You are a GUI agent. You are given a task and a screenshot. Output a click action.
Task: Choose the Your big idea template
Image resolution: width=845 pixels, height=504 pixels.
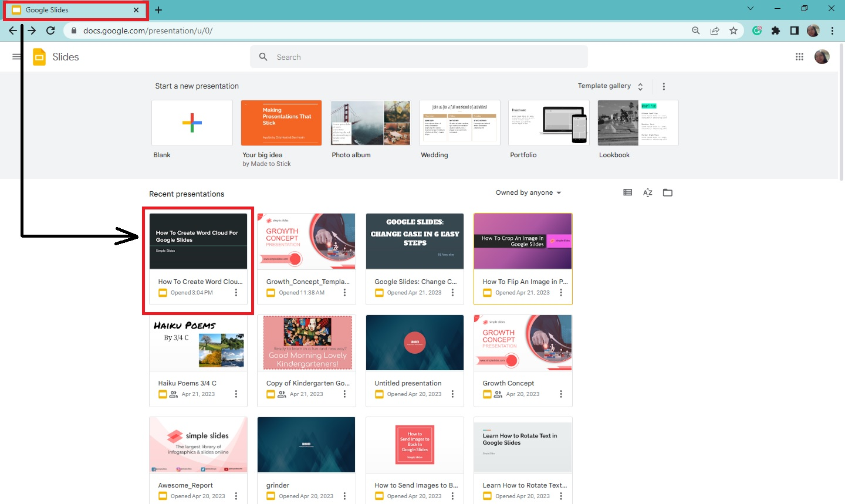[281, 123]
